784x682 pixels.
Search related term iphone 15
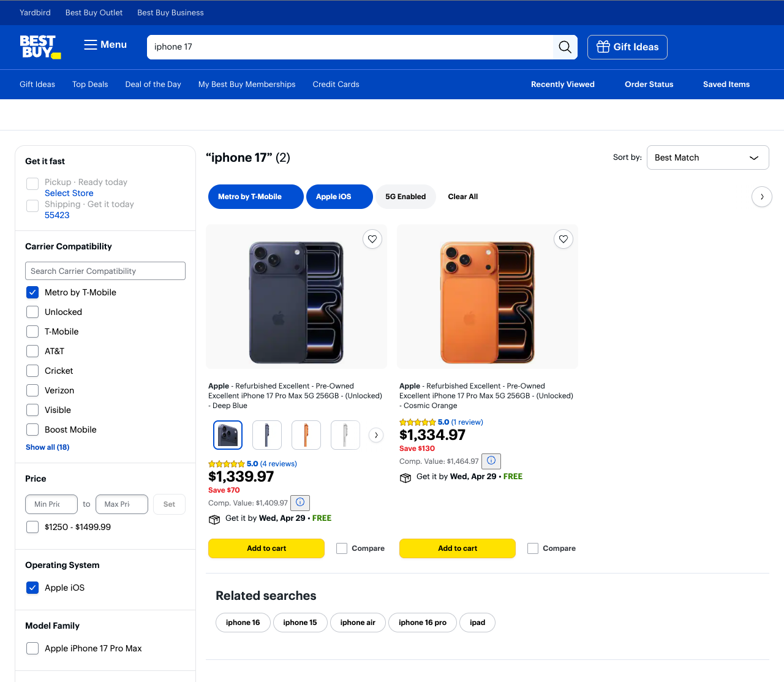pos(300,623)
